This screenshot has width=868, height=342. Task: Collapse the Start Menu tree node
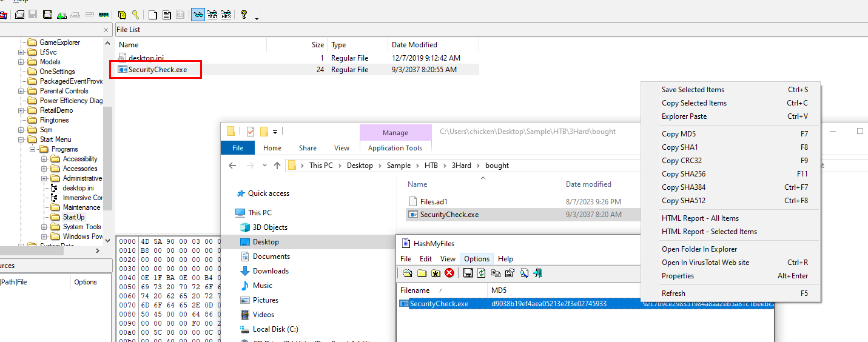tap(21, 139)
